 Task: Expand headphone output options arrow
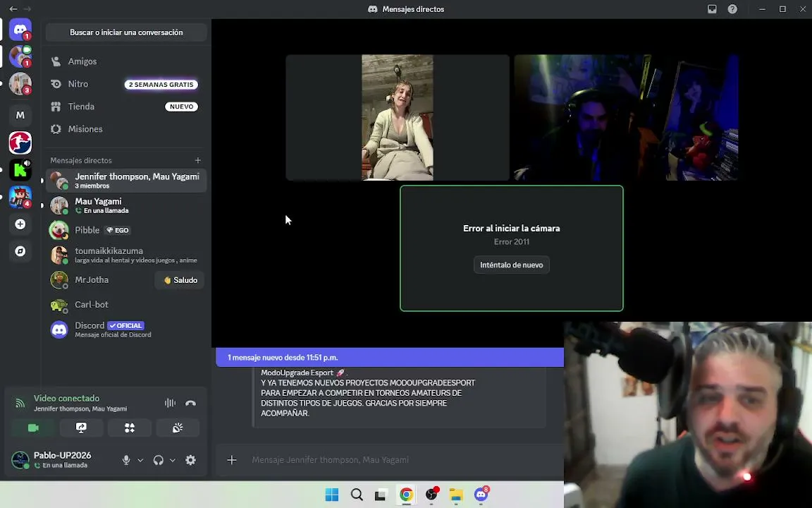[x=173, y=460]
